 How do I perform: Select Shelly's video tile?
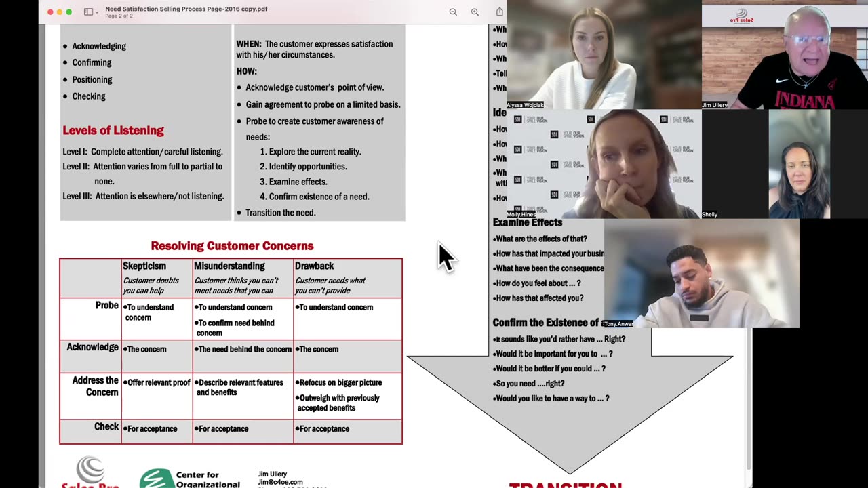click(x=785, y=164)
